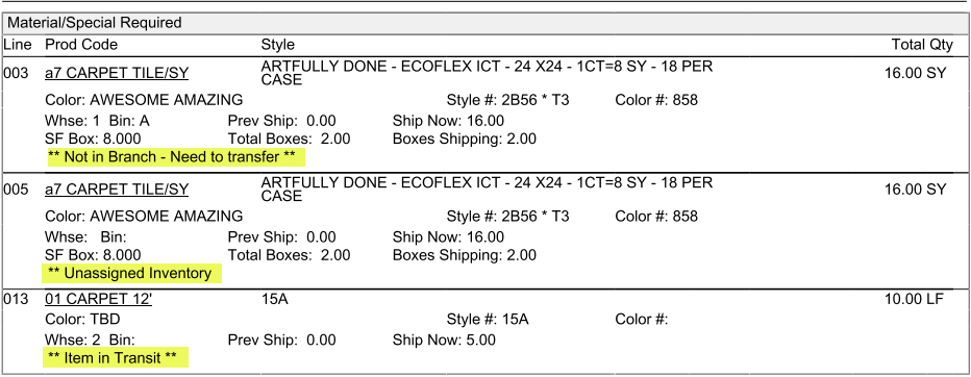Click the Item in Transit highlighted notice
The width and height of the screenshot is (971, 377).
pos(115,358)
